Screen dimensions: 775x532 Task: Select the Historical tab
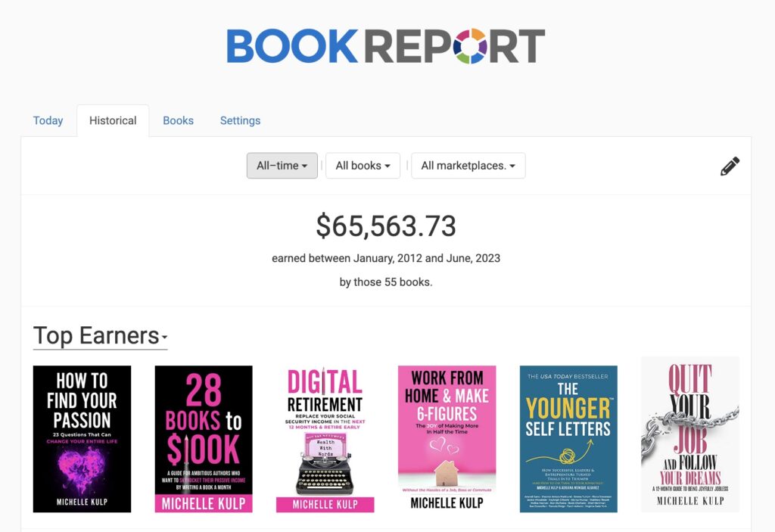pos(113,120)
